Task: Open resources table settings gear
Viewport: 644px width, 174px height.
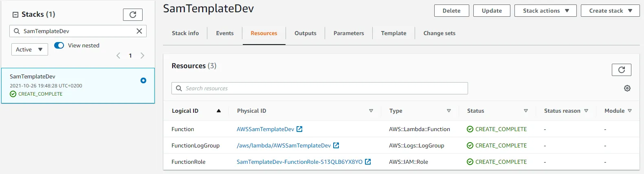Action: click(627, 88)
